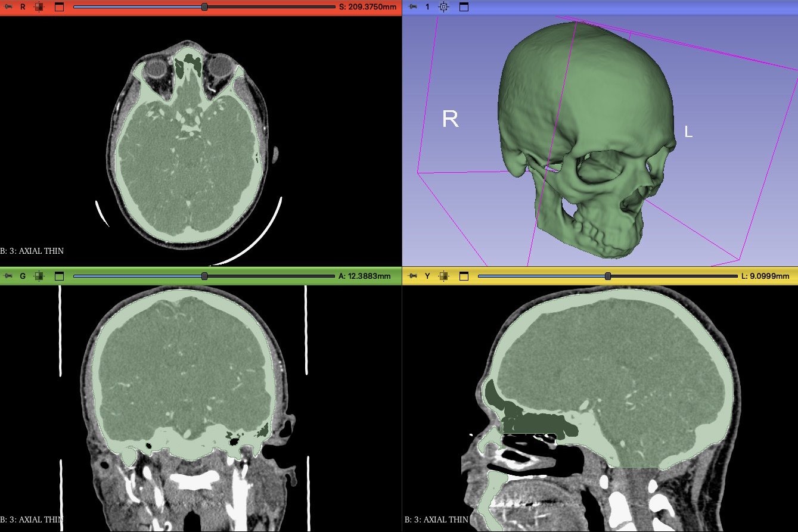Reset field of view in green slice
Viewport: 798px width, 532px height.
click(x=39, y=276)
